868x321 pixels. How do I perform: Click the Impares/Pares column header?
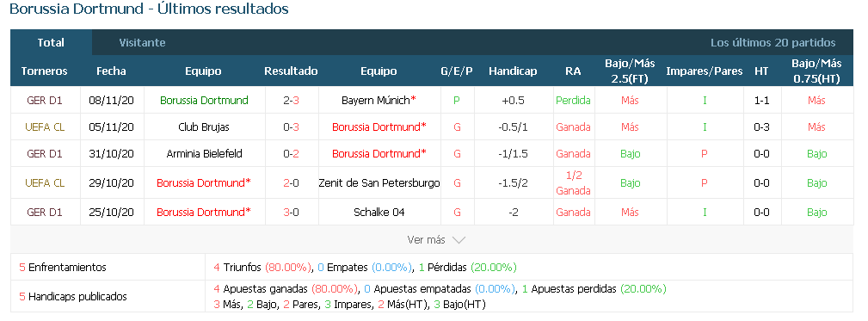point(705,71)
